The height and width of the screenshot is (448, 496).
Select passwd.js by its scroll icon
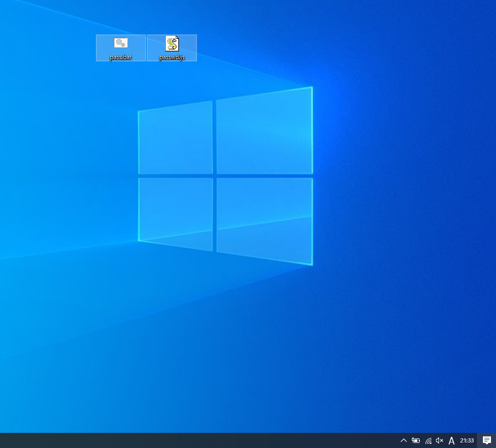[171, 43]
